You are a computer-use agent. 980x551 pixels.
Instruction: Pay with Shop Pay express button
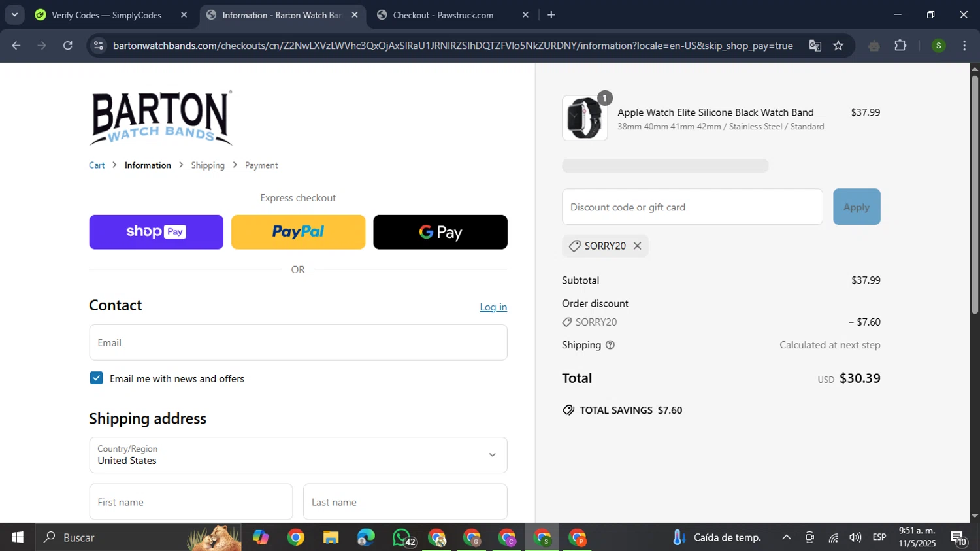(156, 232)
